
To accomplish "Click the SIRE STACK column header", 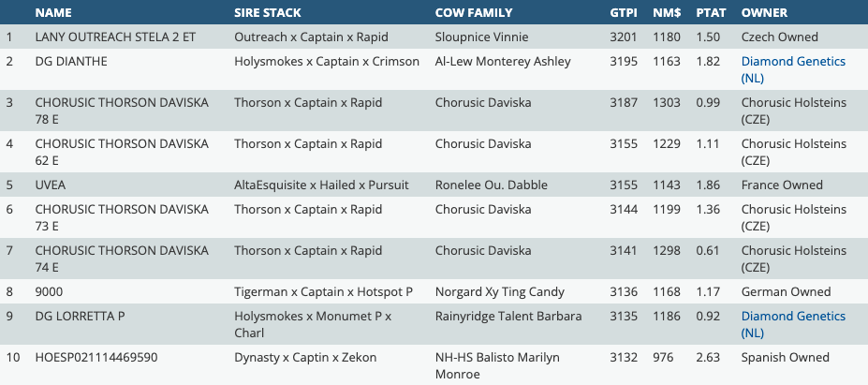I will (x=271, y=13).
